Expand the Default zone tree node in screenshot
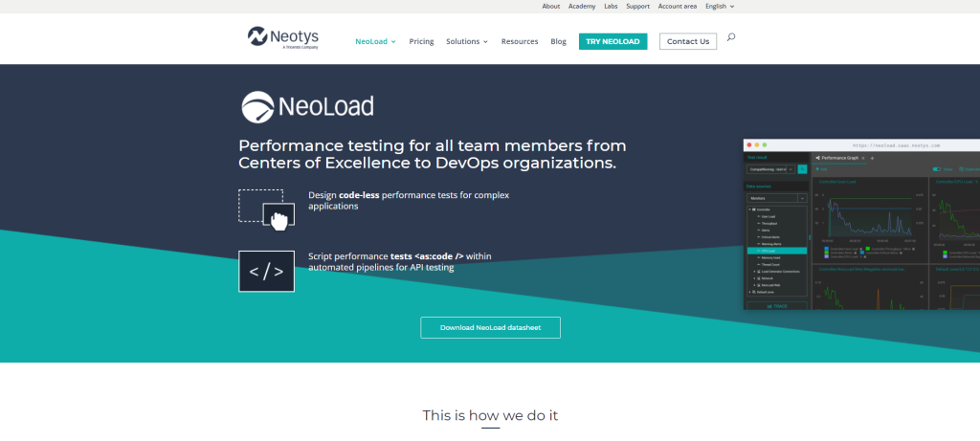This screenshot has width=980, height=441. click(750, 292)
